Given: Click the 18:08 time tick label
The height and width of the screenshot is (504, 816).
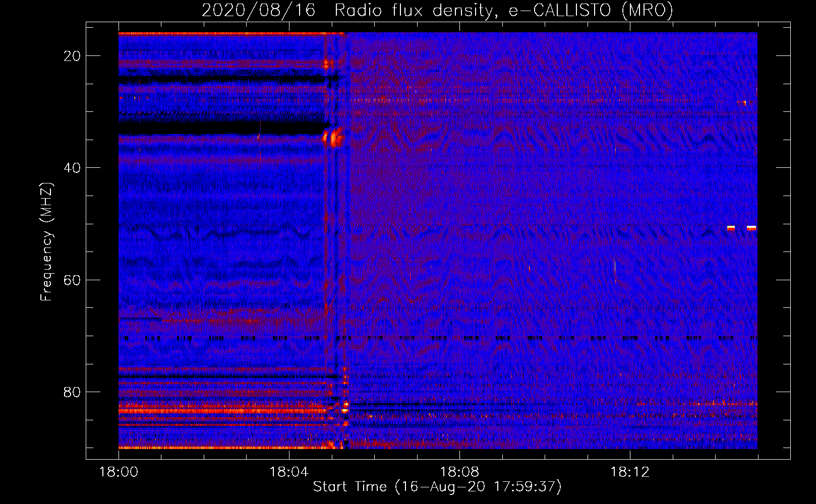Looking at the screenshot, I should (459, 472).
